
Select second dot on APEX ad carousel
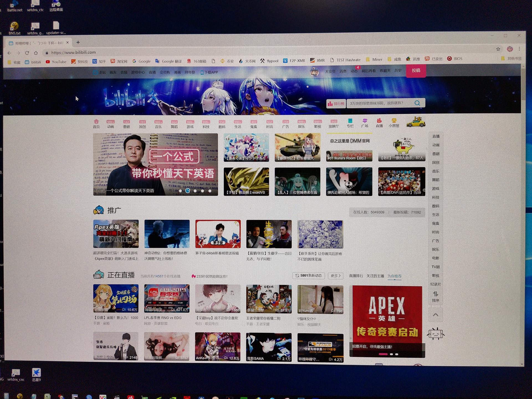391,354
